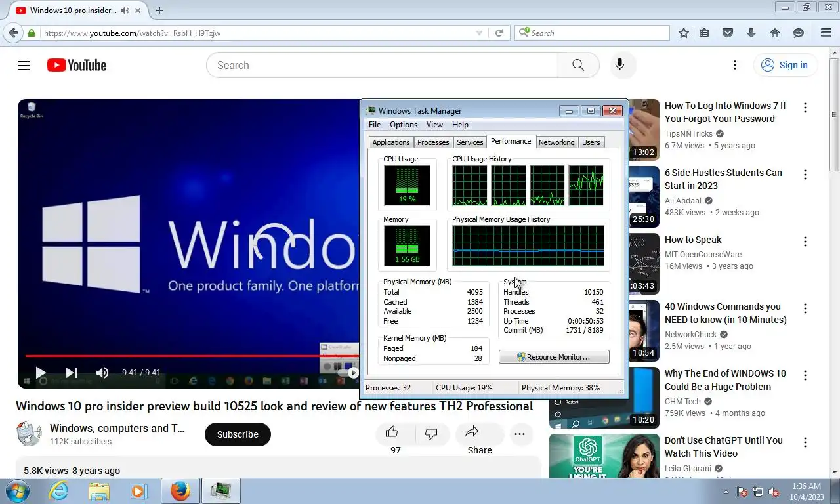Skip to next video button
Viewport: 840px width, 504px height.
click(x=72, y=373)
